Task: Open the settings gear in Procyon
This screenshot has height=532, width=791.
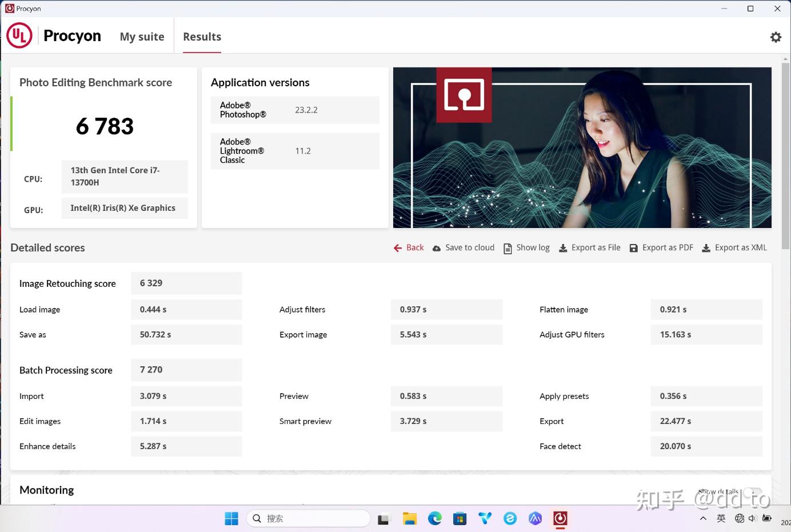Action: (x=776, y=37)
